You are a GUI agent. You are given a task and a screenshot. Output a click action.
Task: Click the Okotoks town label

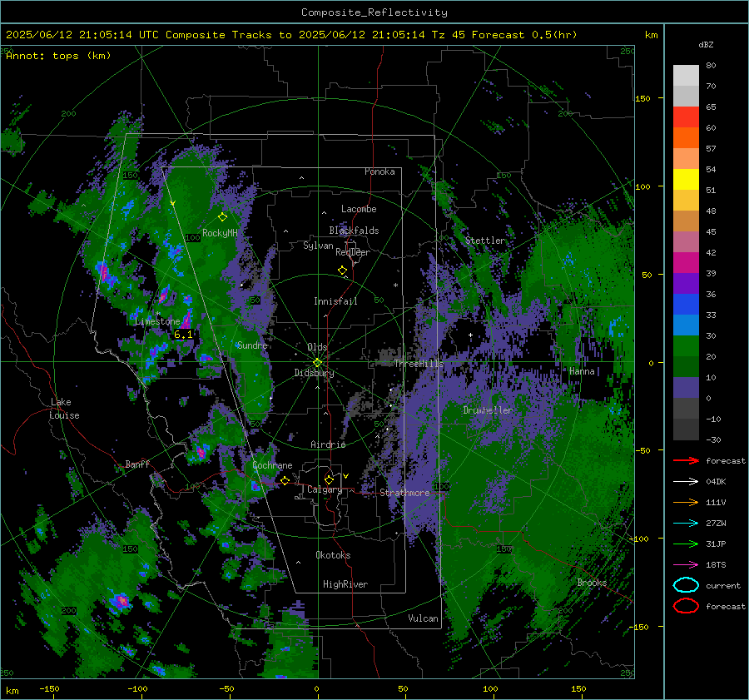pos(333,555)
